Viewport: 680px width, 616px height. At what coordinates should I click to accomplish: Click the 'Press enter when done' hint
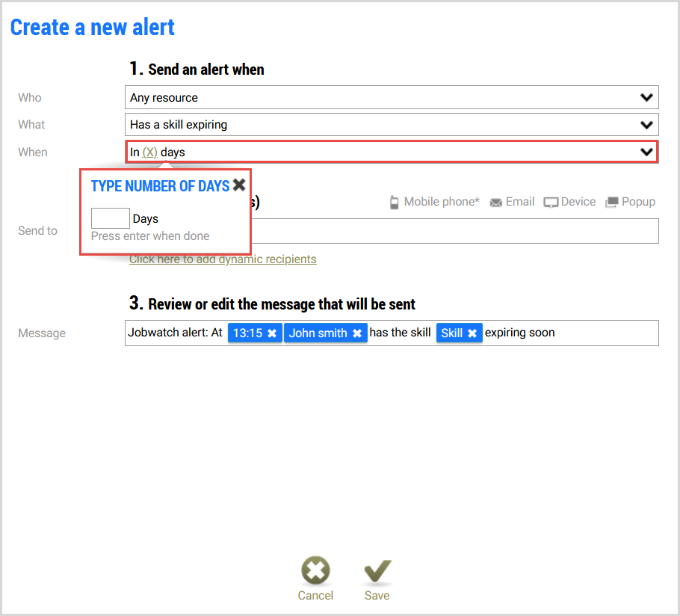(150, 236)
